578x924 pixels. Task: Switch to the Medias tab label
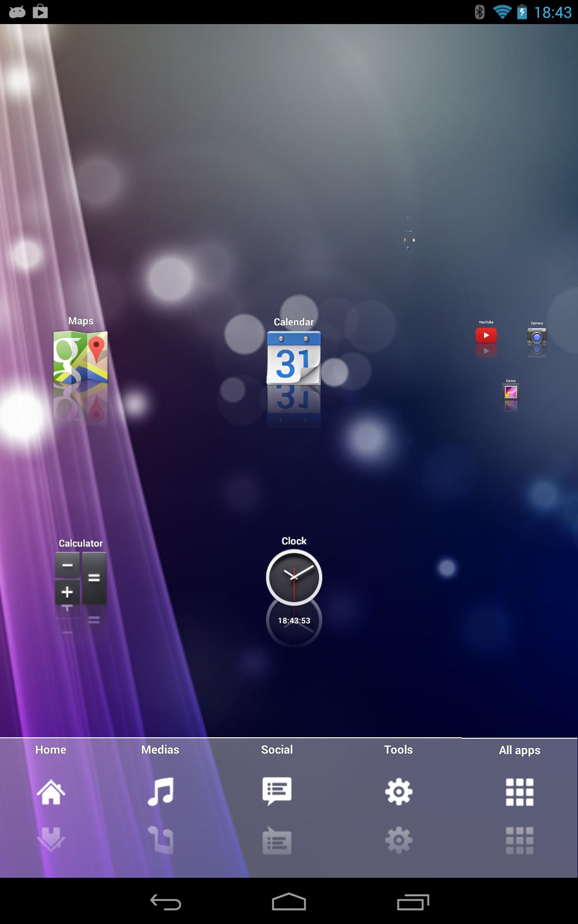pyautogui.click(x=160, y=750)
